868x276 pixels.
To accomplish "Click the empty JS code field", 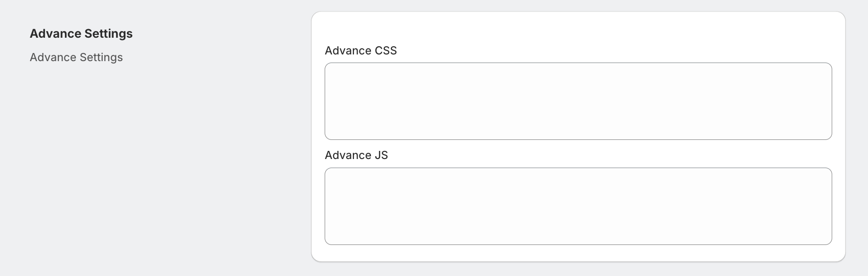I will 578,206.
